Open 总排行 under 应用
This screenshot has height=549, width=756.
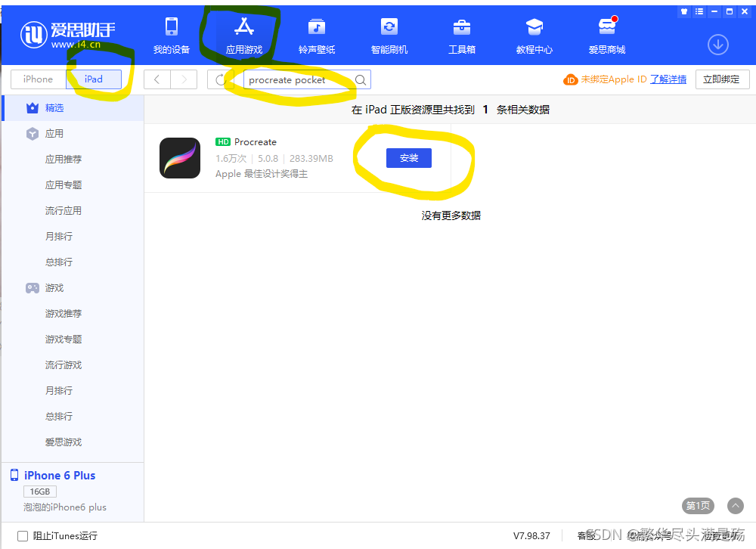[x=59, y=262]
